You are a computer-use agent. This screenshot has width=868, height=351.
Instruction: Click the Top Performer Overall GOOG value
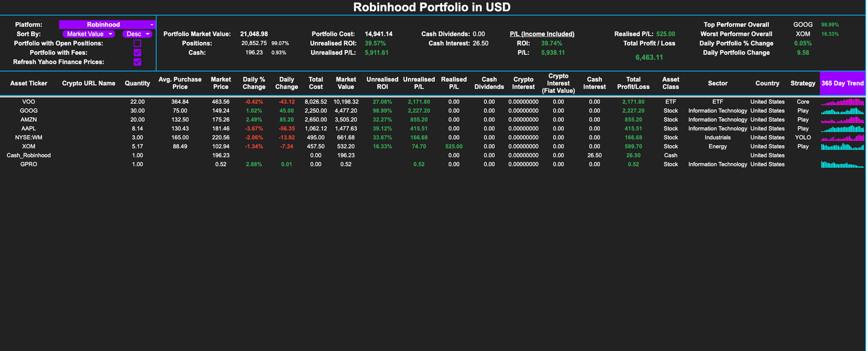coord(803,25)
